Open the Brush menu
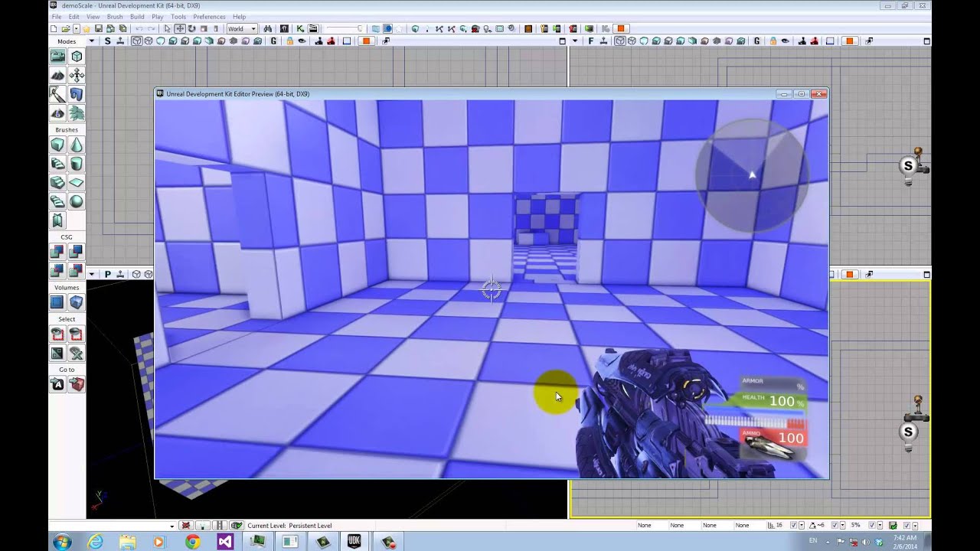Viewport: 980px width, 551px height. pos(115,17)
